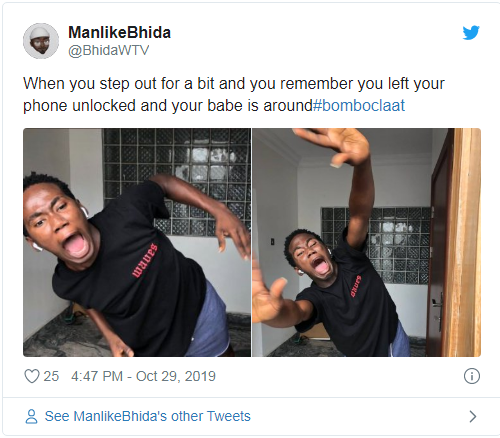Open ManlikeBhida's profile avatar
The height and width of the screenshot is (438, 500).
click(41, 41)
